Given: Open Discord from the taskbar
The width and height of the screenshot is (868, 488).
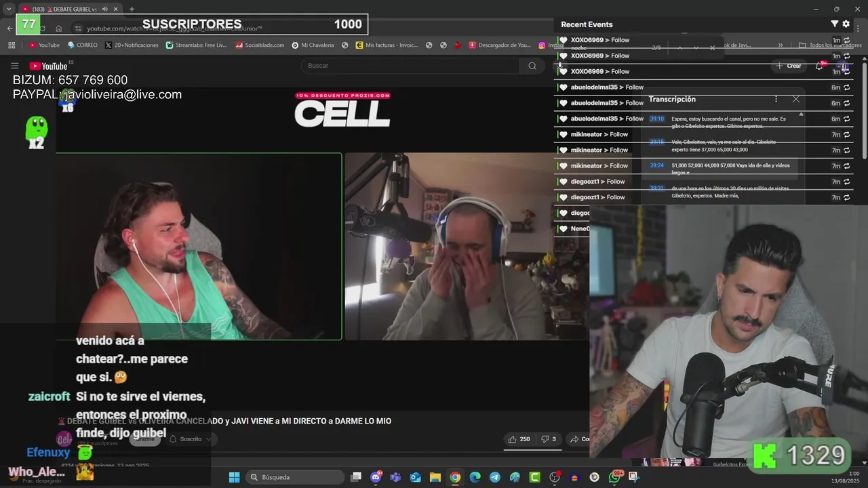Looking at the screenshot, I should click(x=376, y=477).
